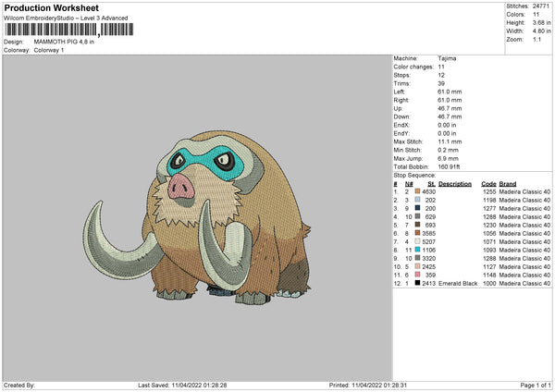Select thread code 1056

click(x=489, y=234)
